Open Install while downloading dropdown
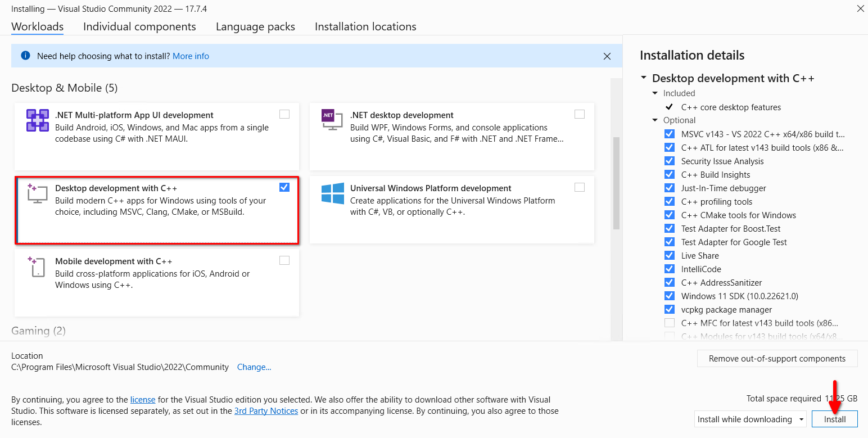 coord(750,419)
